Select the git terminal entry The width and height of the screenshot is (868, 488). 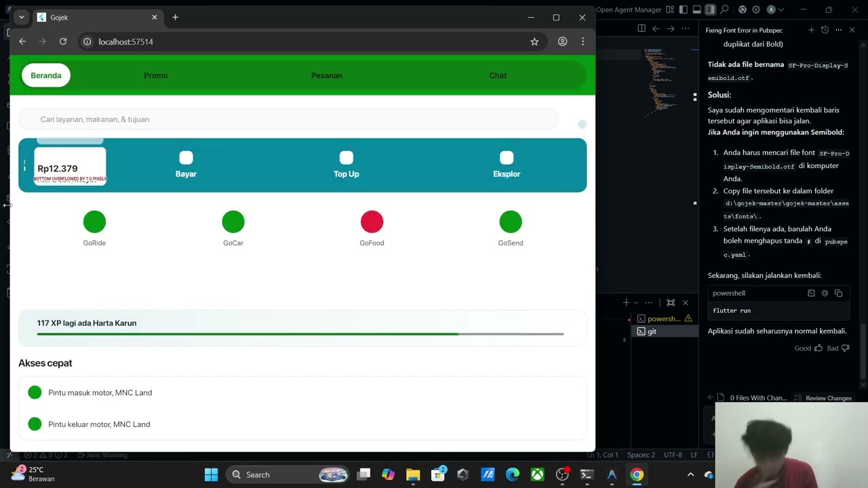click(665, 331)
